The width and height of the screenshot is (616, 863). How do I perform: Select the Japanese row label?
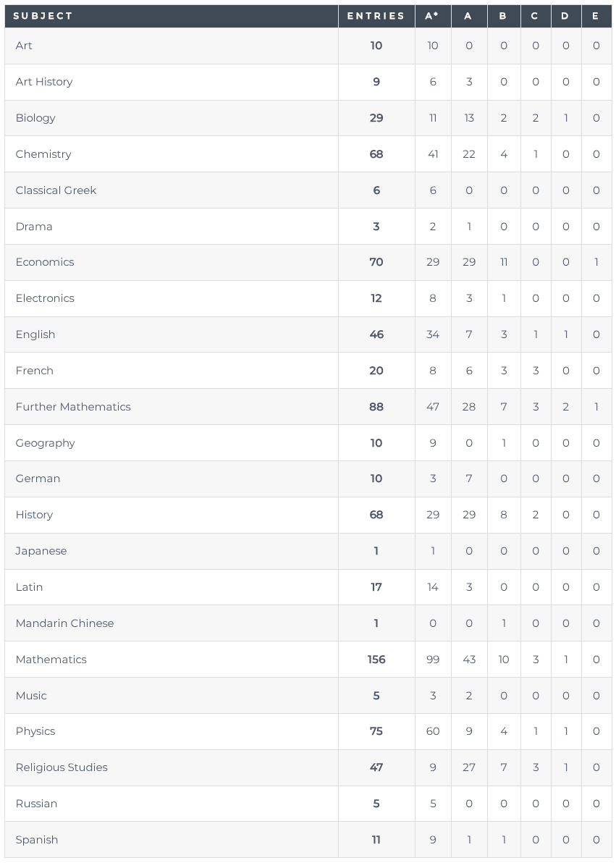point(41,551)
